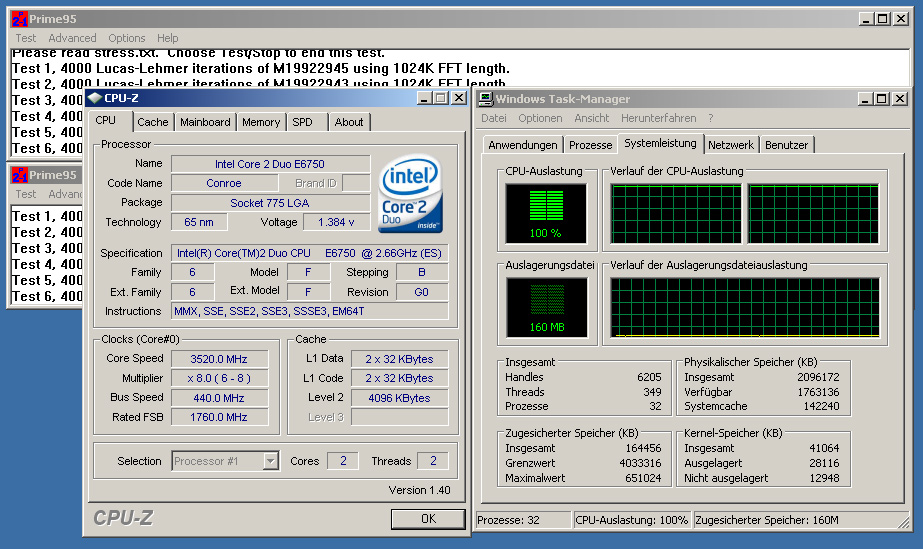
Task: Click the Instructions MMX, SSE field
Action: pyautogui.click(x=310, y=311)
